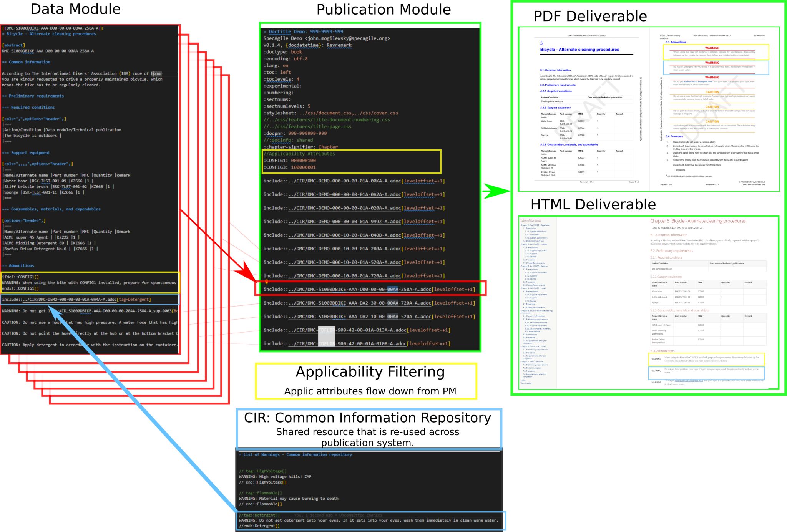This screenshot has width=787, height=532.
Task: Click the "//tag::Detergent[]" line in CIR editor
Action: pyautogui.click(x=260, y=515)
